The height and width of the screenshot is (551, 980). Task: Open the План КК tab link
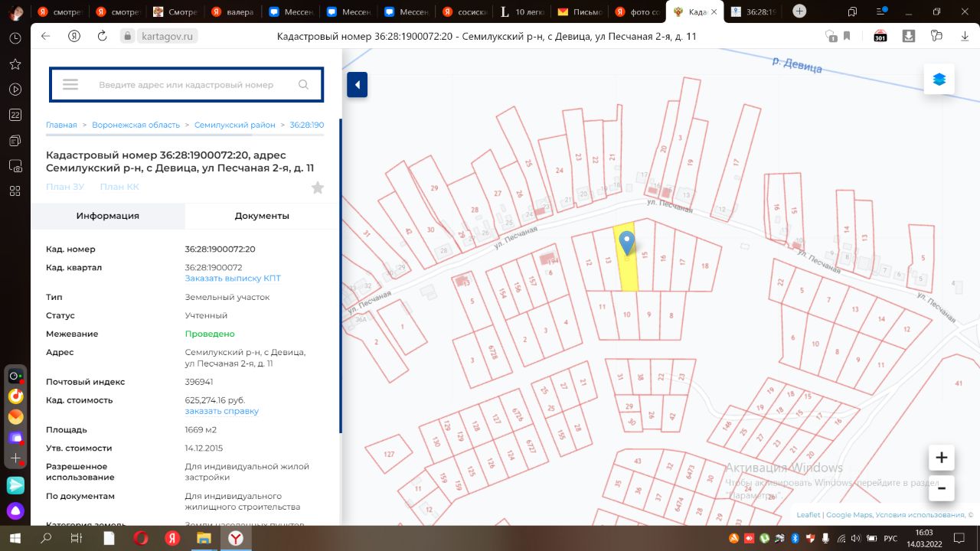(119, 187)
